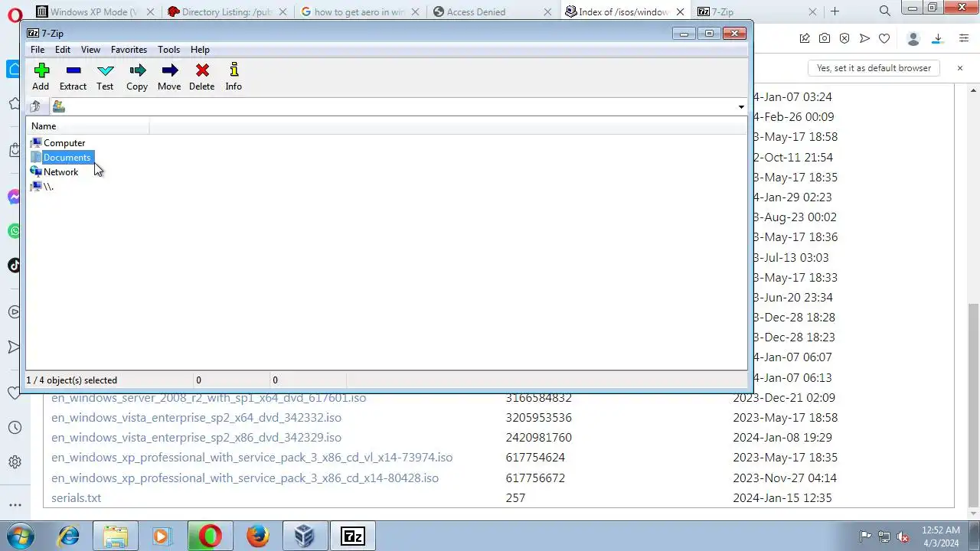
Task: Click the Test toolbar icon in 7-Zip
Action: click(x=105, y=77)
